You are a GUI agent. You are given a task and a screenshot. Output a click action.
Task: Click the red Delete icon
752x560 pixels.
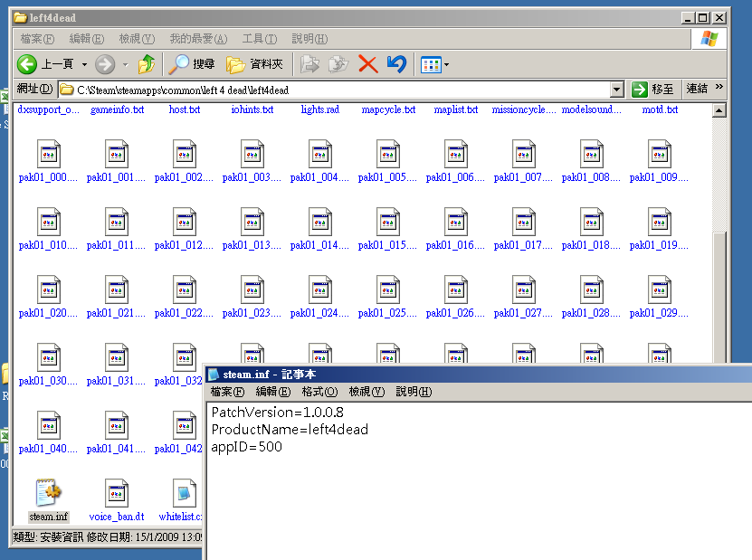tap(367, 64)
